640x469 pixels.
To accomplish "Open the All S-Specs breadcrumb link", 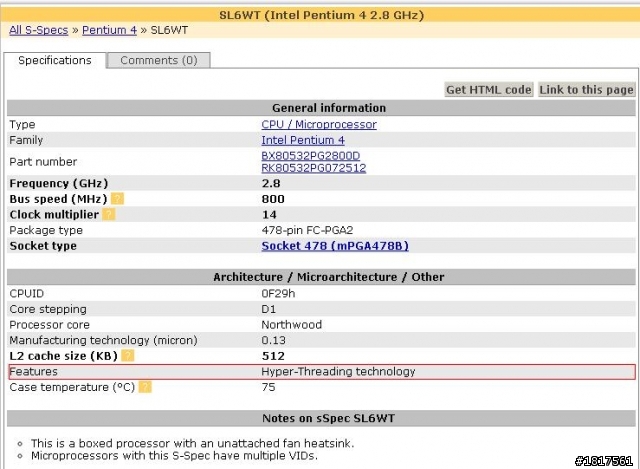I will [39, 30].
